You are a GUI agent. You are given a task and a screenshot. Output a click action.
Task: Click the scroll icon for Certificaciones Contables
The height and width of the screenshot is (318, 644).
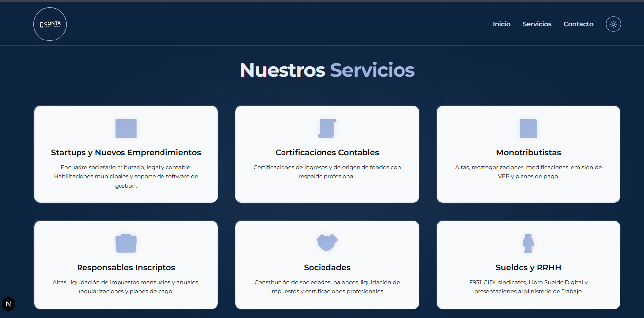point(327,128)
